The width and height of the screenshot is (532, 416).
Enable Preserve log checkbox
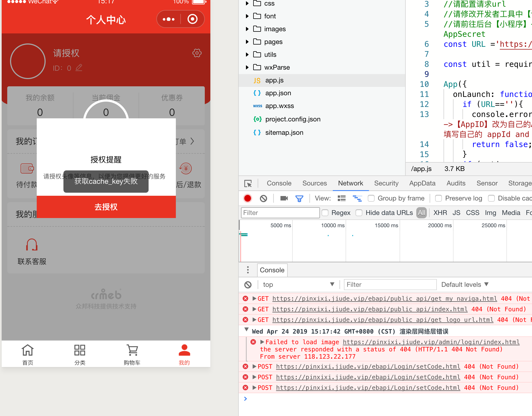point(439,198)
